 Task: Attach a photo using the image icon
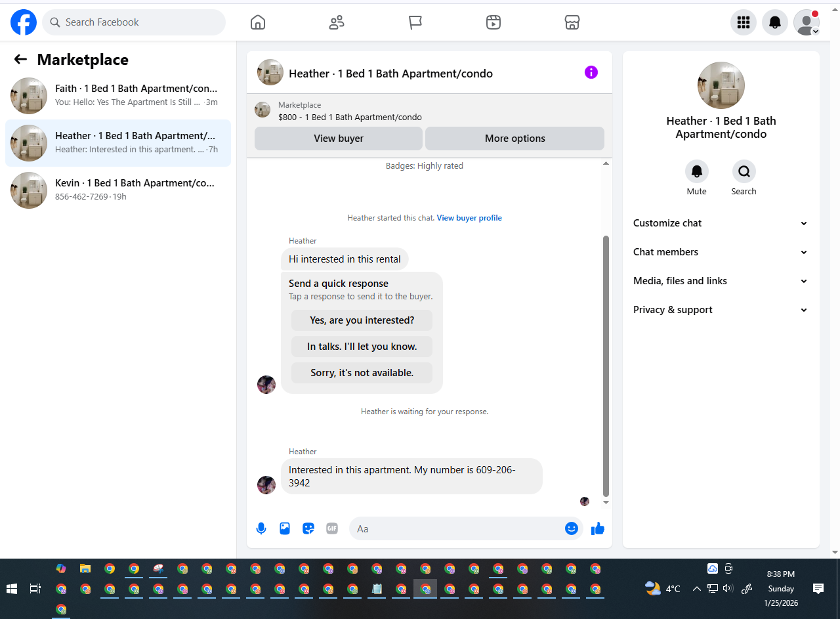(x=285, y=528)
